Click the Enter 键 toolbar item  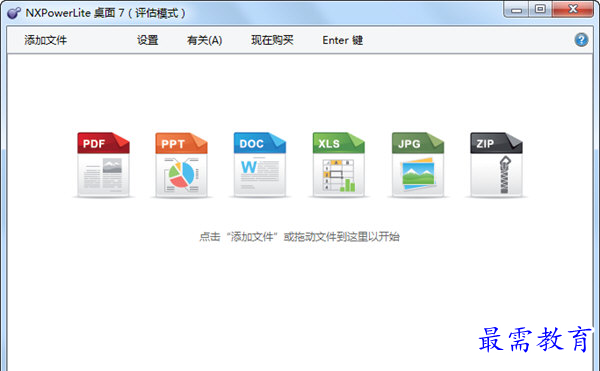[x=342, y=40]
